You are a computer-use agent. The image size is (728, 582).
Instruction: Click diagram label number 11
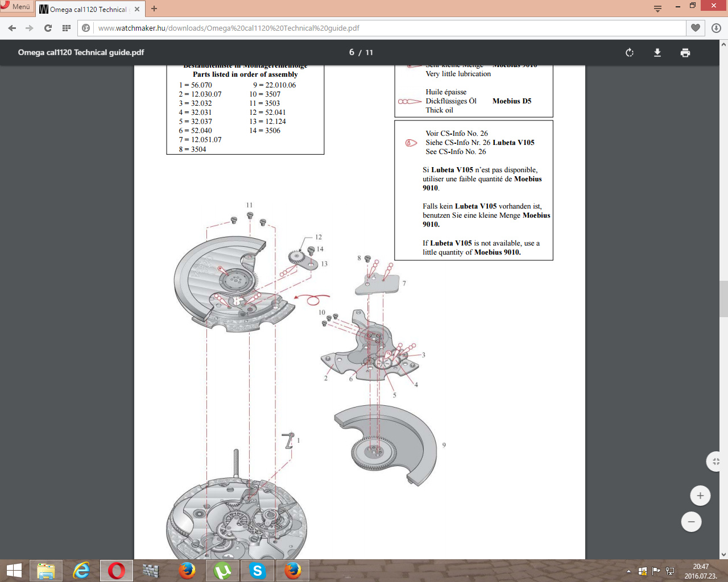(249, 205)
